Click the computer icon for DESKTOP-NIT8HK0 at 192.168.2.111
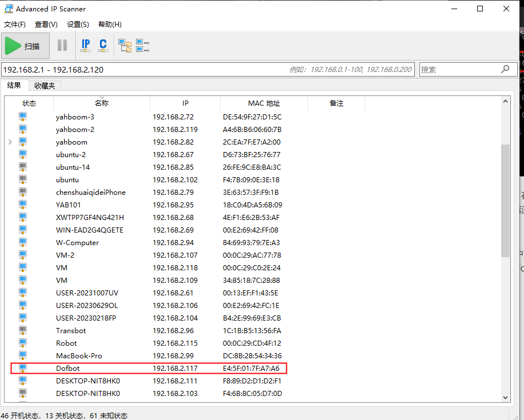 point(23,381)
